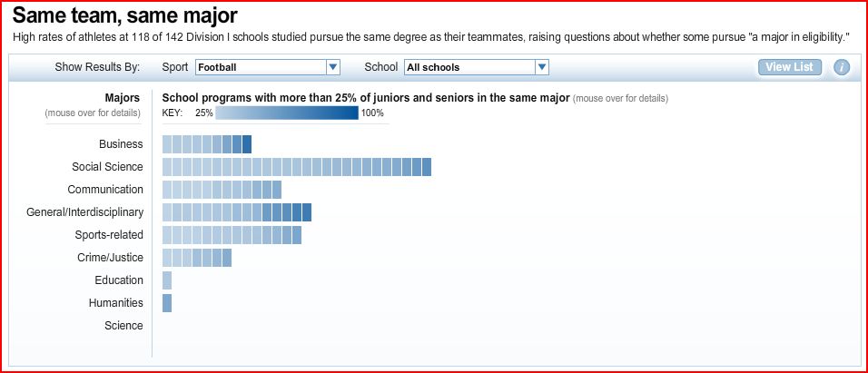
Task: Click the Humanities row's single square
Action: pyautogui.click(x=167, y=303)
